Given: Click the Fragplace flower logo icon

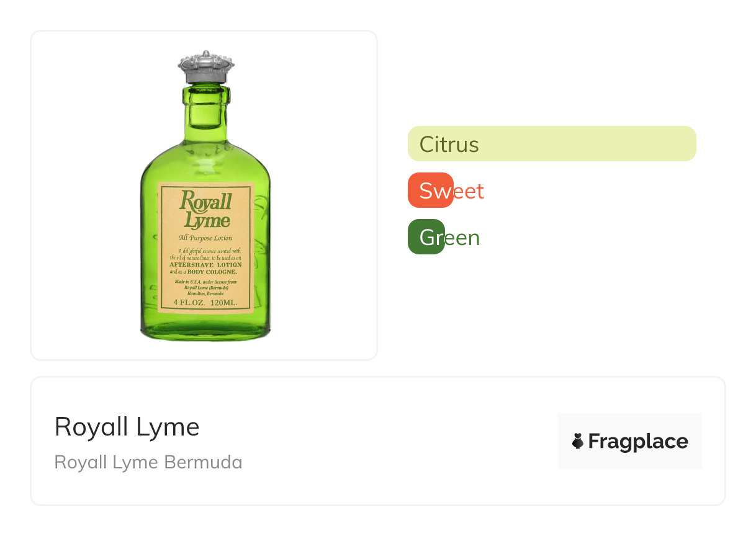Looking at the screenshot, I should click(578, 441).
